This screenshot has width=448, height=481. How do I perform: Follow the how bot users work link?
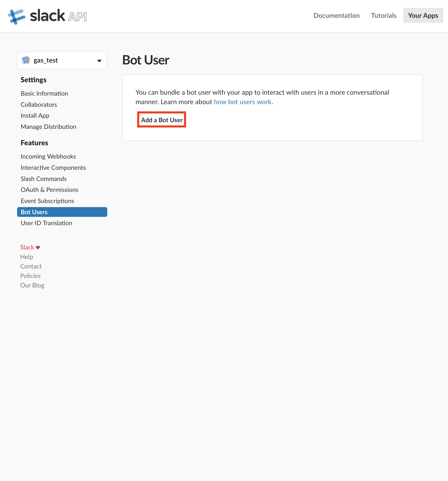click(243, 102)
